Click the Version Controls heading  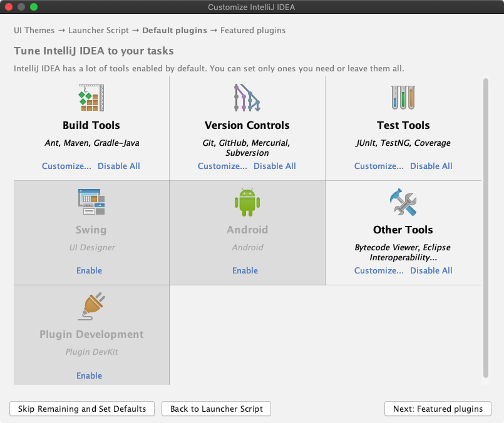(247, 125)
